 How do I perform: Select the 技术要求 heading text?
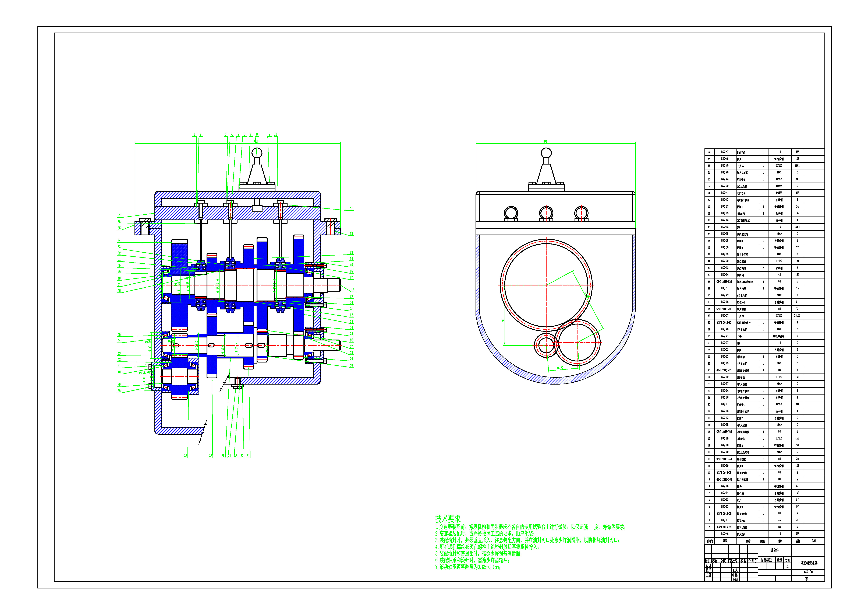pyautogui.click(x=448, y=519)
